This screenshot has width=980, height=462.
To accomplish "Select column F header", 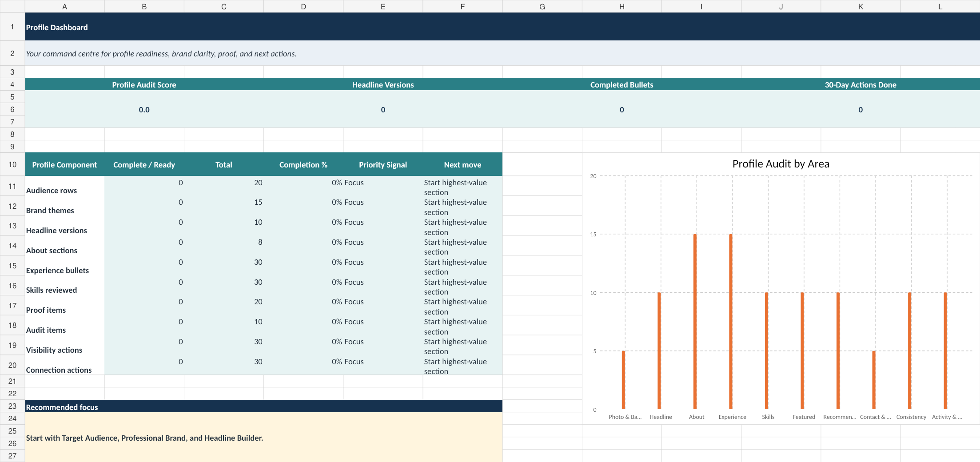I will tap(462, 6).
